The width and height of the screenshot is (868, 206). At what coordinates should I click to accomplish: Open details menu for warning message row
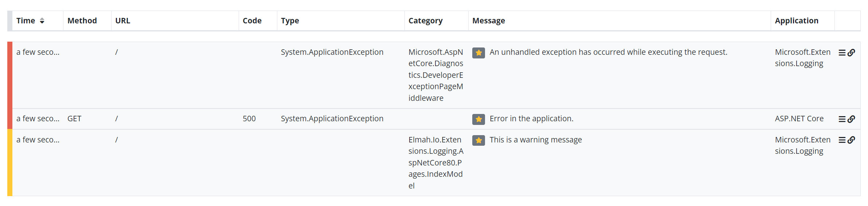[842, 140]
